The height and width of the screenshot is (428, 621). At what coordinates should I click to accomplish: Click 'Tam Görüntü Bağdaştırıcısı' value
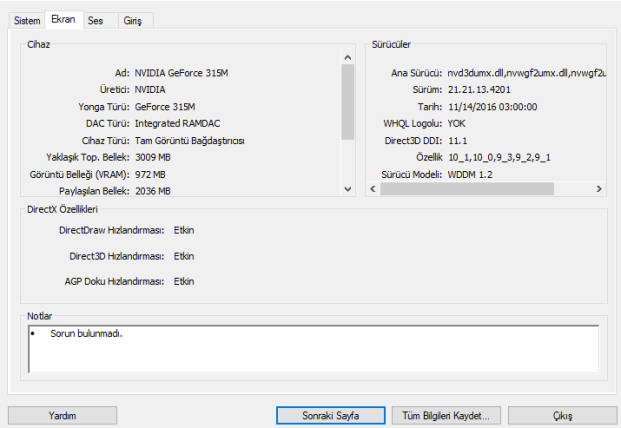pos(190,141)
